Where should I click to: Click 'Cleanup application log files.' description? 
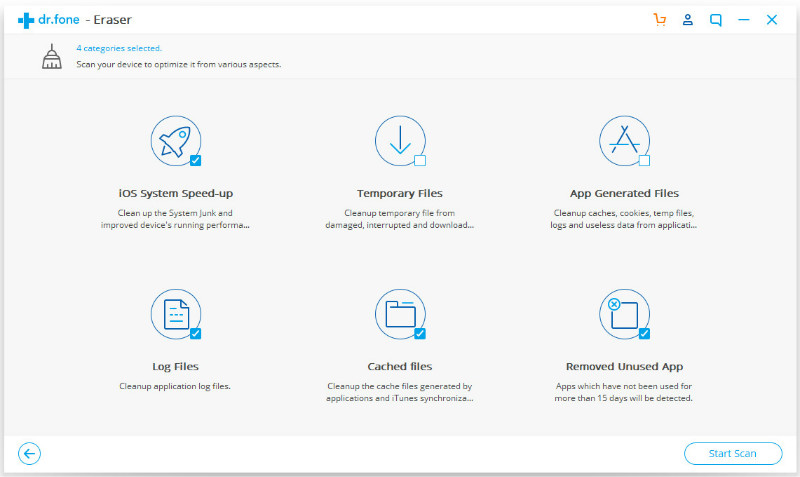175,386
